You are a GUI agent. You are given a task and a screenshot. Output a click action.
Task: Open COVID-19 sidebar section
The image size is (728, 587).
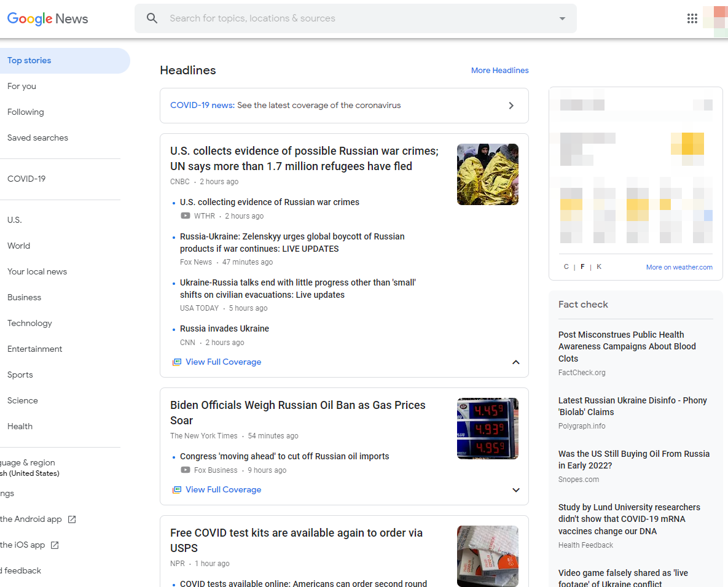(x=26, y=179)
